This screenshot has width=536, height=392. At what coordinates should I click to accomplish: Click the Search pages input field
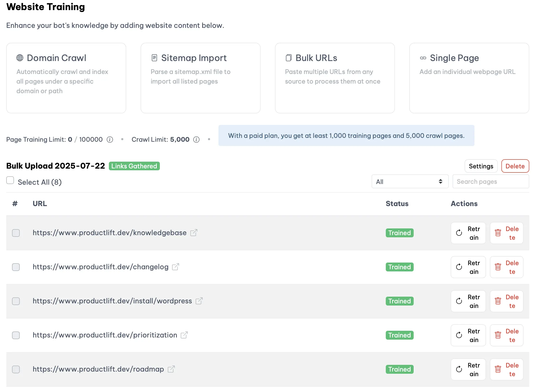point(491,182)
